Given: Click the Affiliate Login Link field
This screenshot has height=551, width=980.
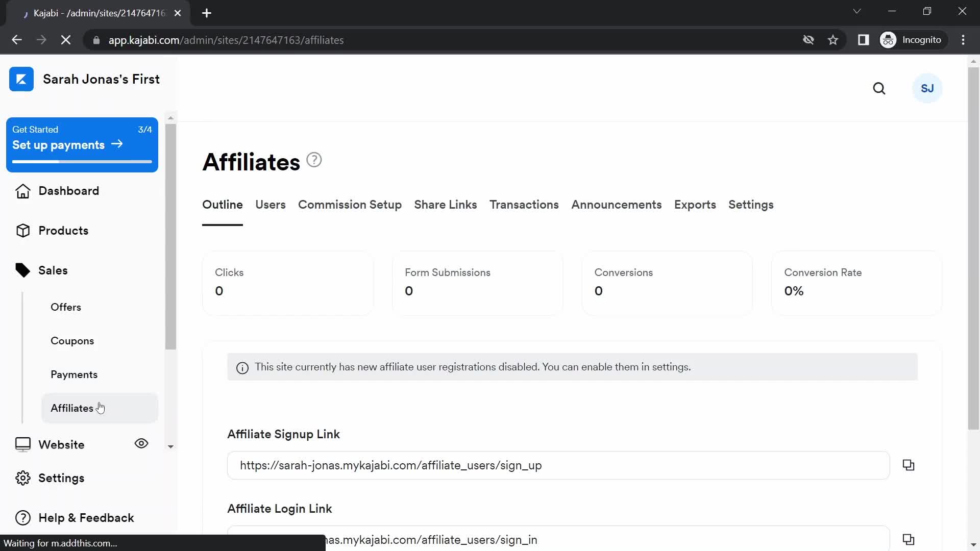Looking at the screenshot, I should [558, 539].
